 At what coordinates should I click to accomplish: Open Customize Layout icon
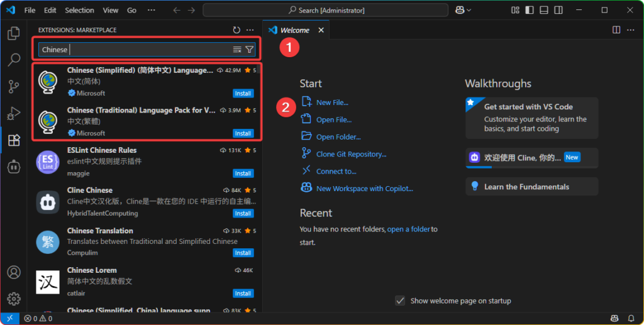pyautogui.click(x=515, y=10)
